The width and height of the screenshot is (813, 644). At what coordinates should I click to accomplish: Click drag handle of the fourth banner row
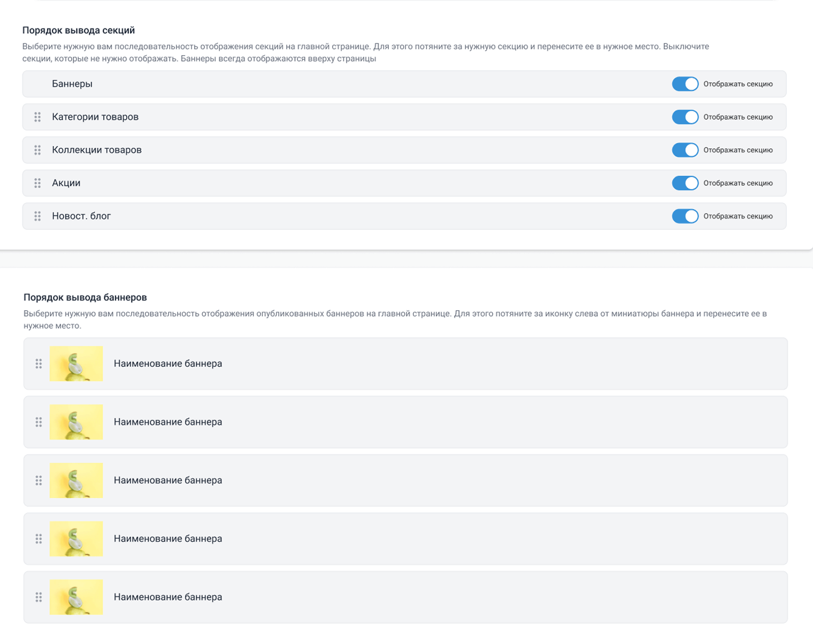tap(39, 539)
